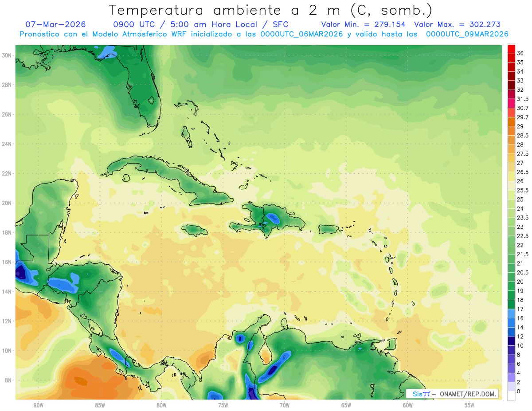Click the legend value "21.5"

[x=523, y=254]
